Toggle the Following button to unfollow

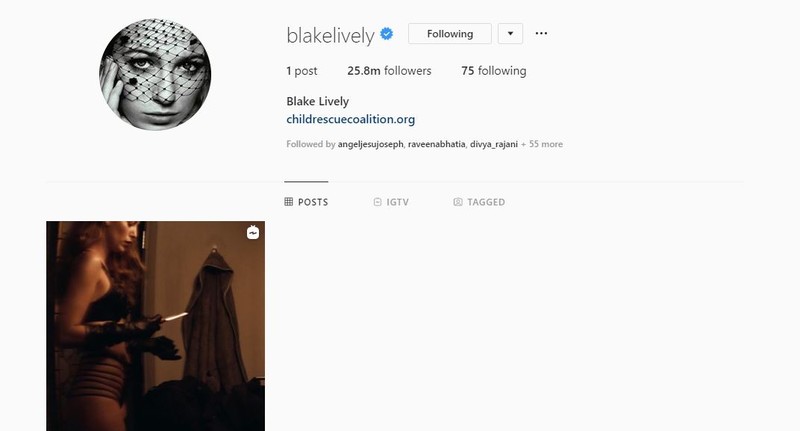[x=450, y=34]
